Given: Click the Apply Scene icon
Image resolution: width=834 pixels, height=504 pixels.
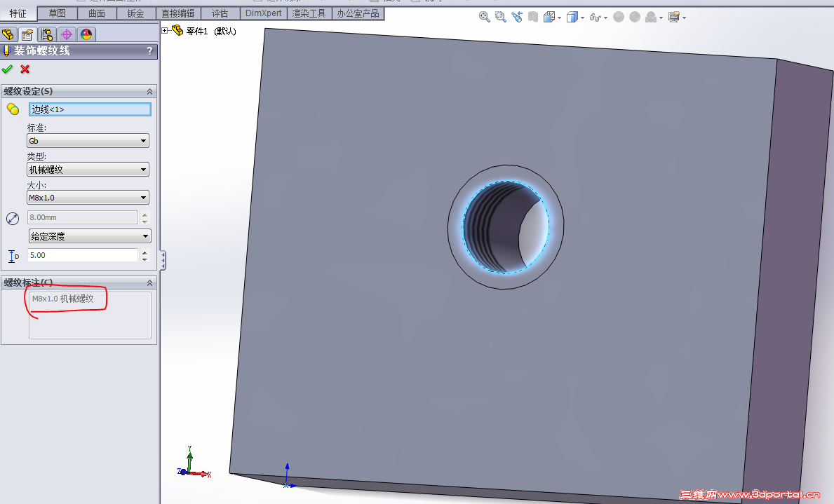Looking at the screenshot, I should click(x=650, y=17).
